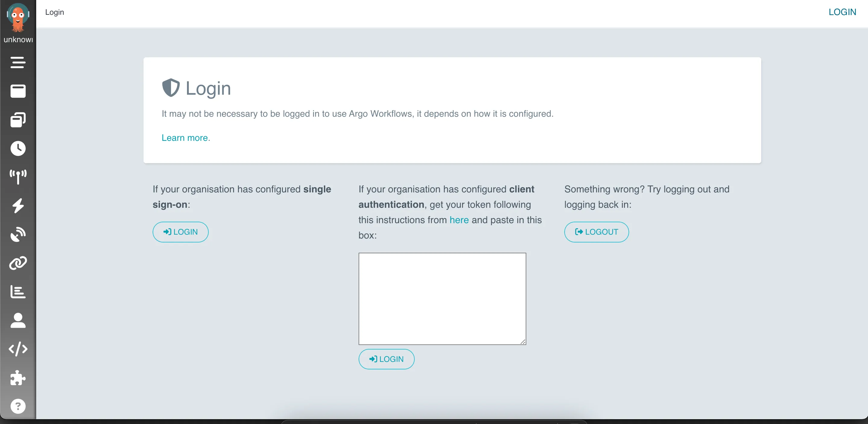Open Cron Workflows clock icon
The width and height of the screenshot is (868, 424).
point(18,148)
